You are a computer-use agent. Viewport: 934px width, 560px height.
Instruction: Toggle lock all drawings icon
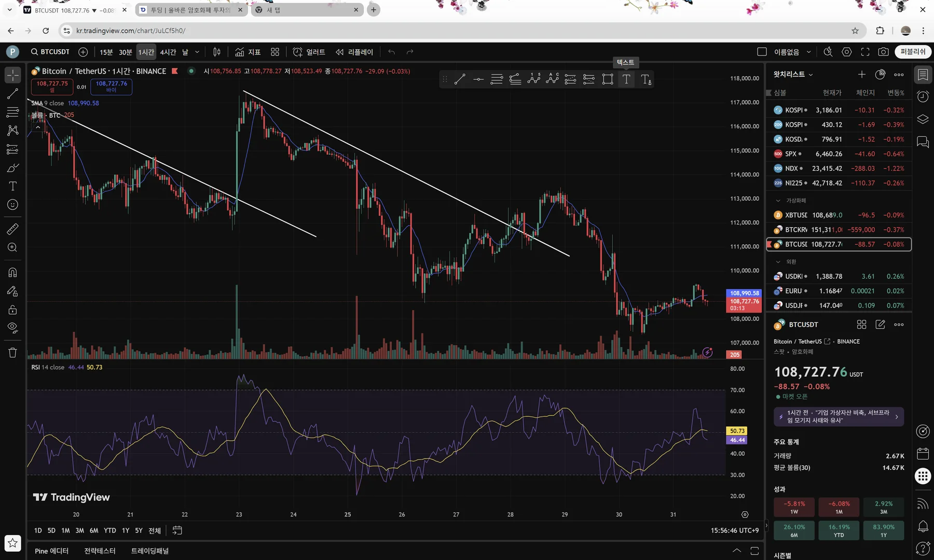point(12,310)
